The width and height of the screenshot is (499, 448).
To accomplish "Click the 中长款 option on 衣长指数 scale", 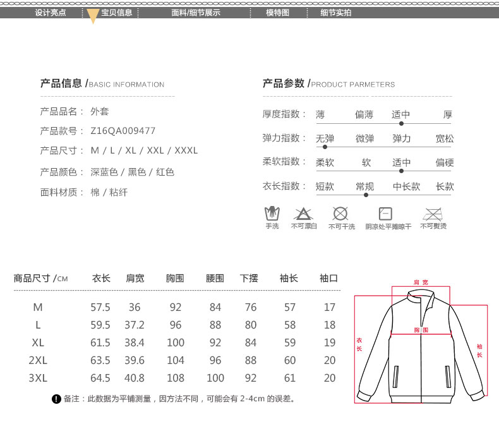I will (x=406, y=186).
